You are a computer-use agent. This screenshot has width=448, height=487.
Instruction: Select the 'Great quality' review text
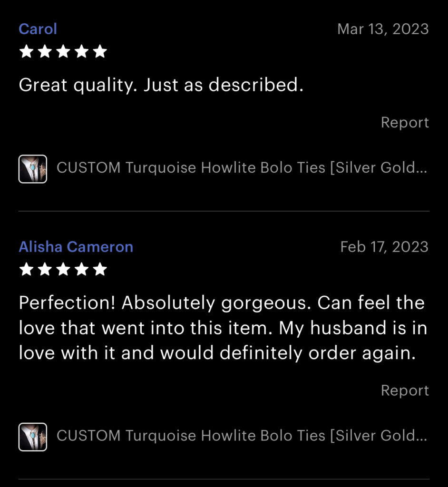161,85
